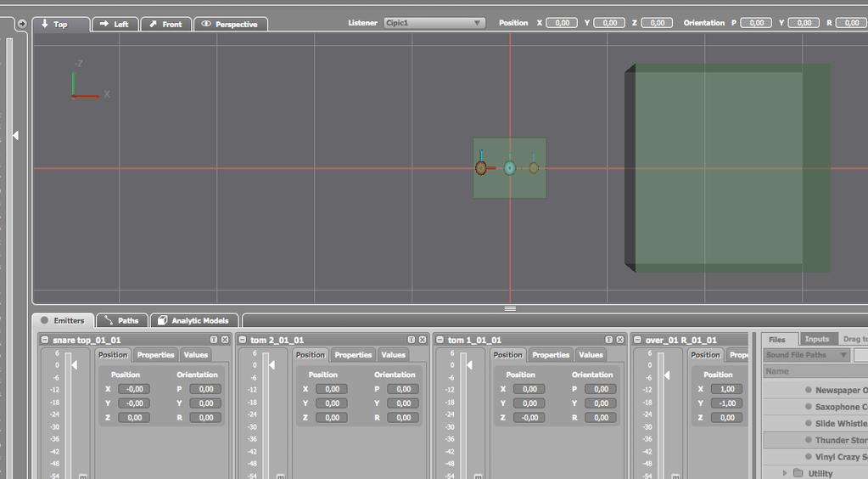
Task: Open Properties tab of snare top_01_01
Action: tap(155, 355)
